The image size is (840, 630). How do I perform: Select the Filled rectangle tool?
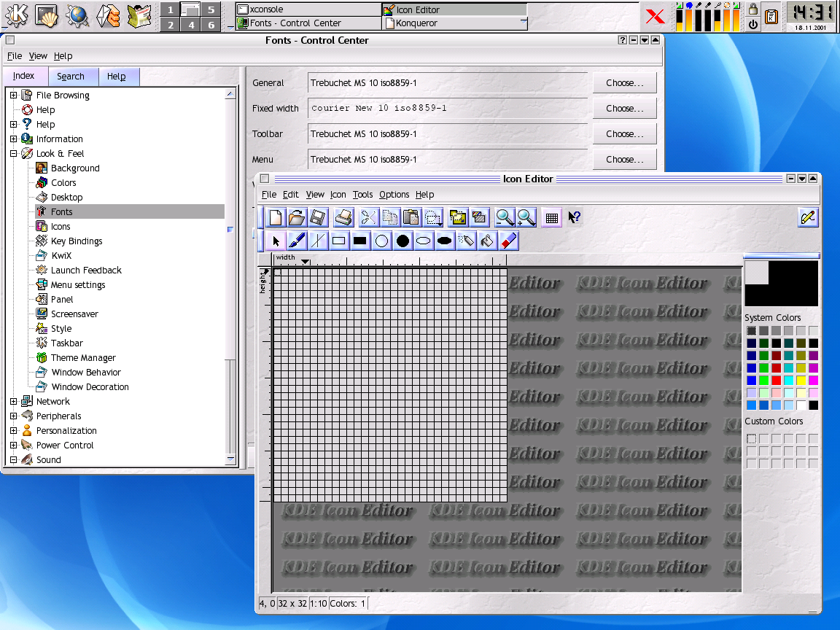tap(360, 241)
